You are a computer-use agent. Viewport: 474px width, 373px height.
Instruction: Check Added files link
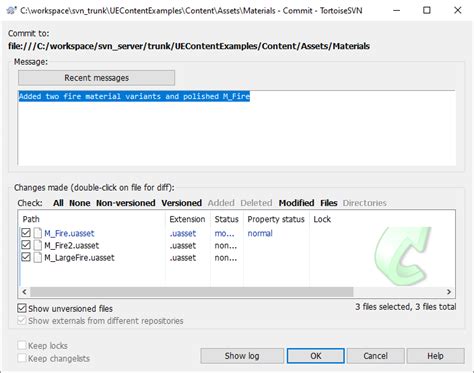point(221,203)
